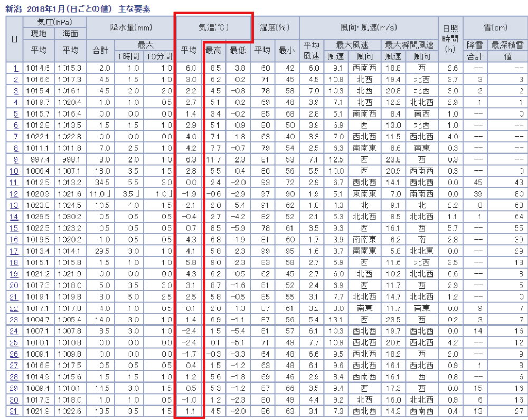
Task: Click the day 9 link
Action: pyautogui.click(x=16, y=159)
